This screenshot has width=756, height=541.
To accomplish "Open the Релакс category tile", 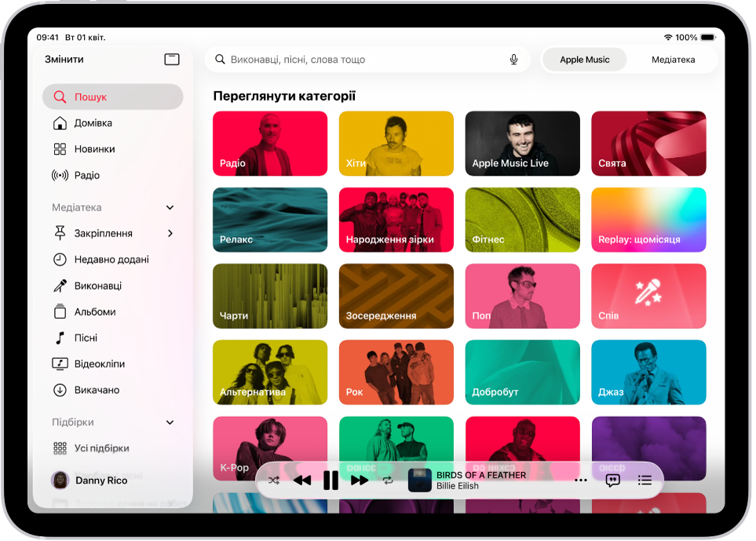I will 270,220.
